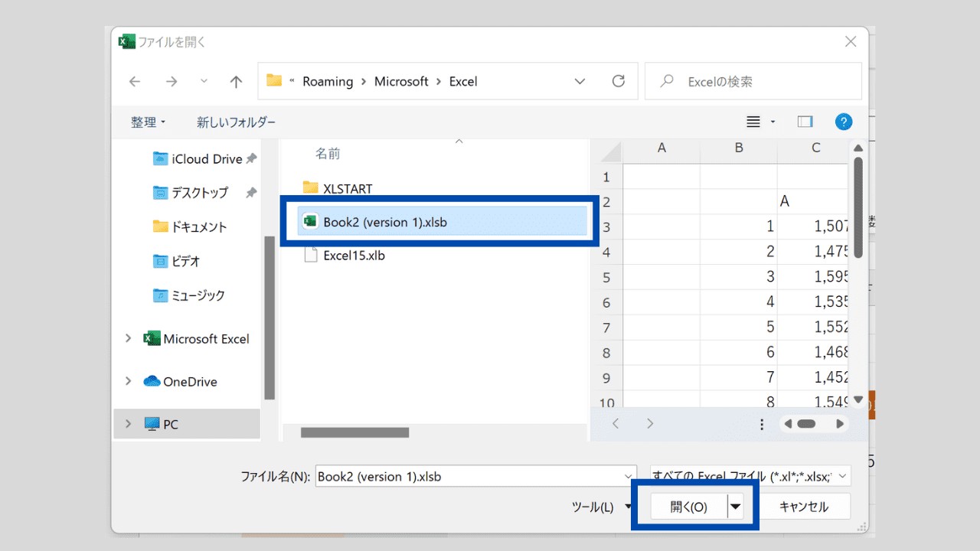Toggle the preview pane icon
The height and width of the screenshot is (551, 980).
tap(805, 122)
